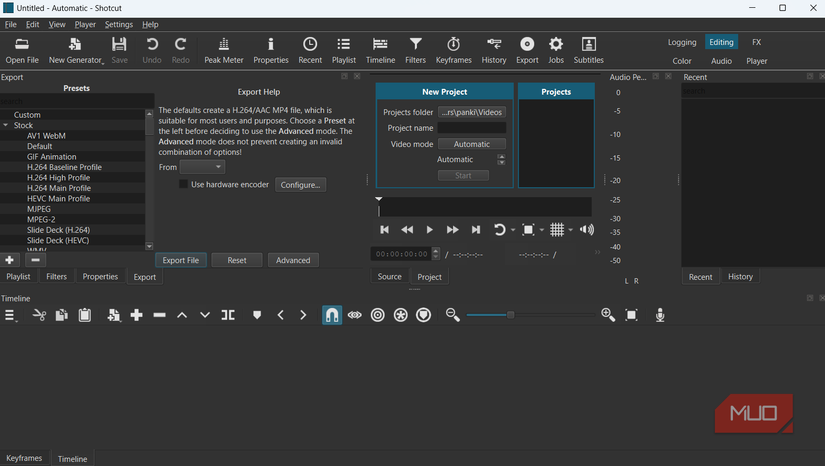
Task: Open the From source dropdown
Action: tap(202, 167)
